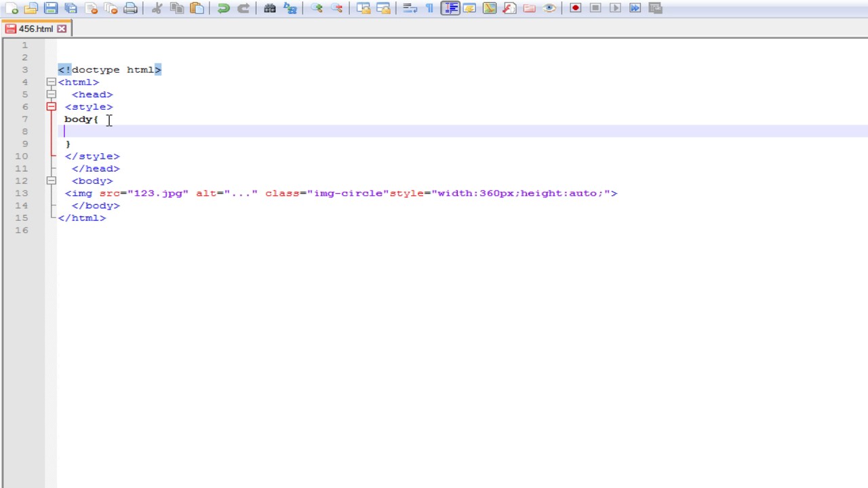This screenshot has width=868, height=488.
Task: Close the 456.html tab
Action: tap(62, 28)
